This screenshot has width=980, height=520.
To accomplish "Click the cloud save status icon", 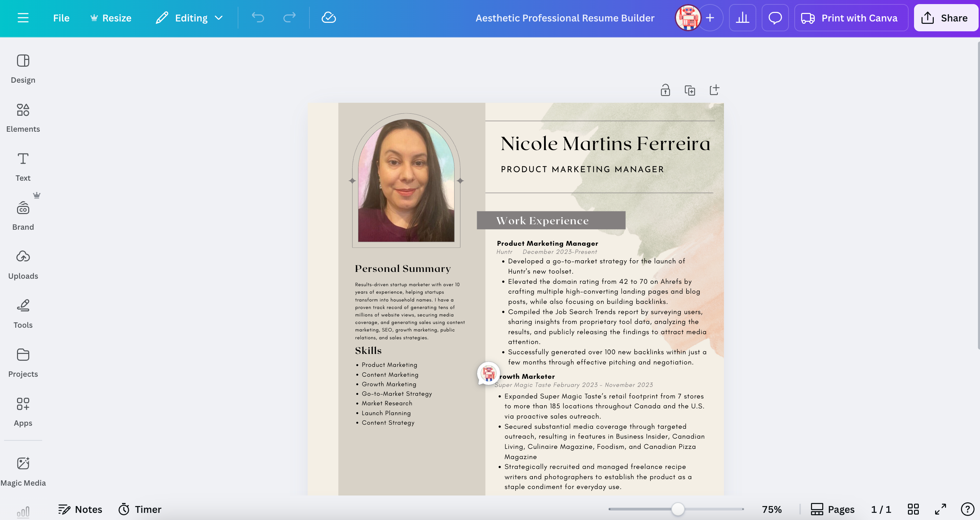I will (x=329, y=18).
